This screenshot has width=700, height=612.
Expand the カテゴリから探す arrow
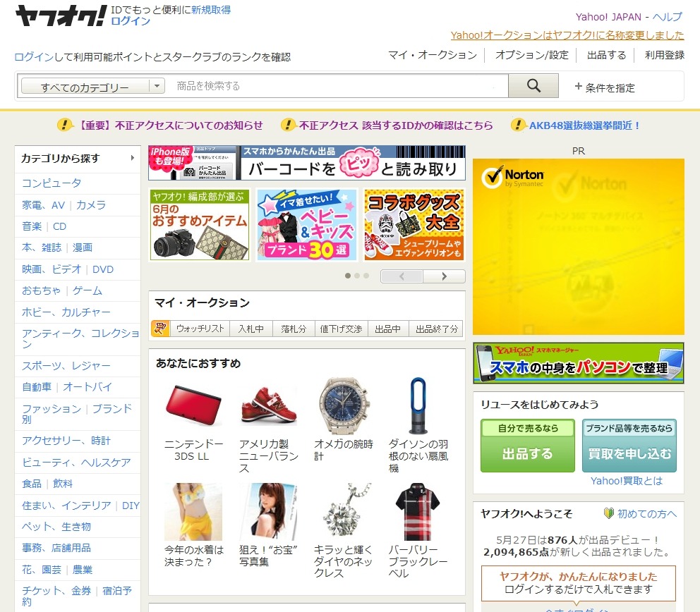click(132, 157)
